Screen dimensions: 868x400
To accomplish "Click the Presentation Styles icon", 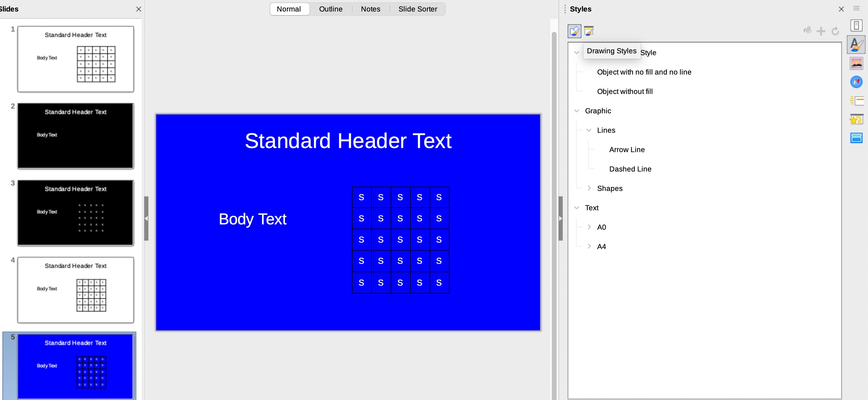I will pos(588,31).
